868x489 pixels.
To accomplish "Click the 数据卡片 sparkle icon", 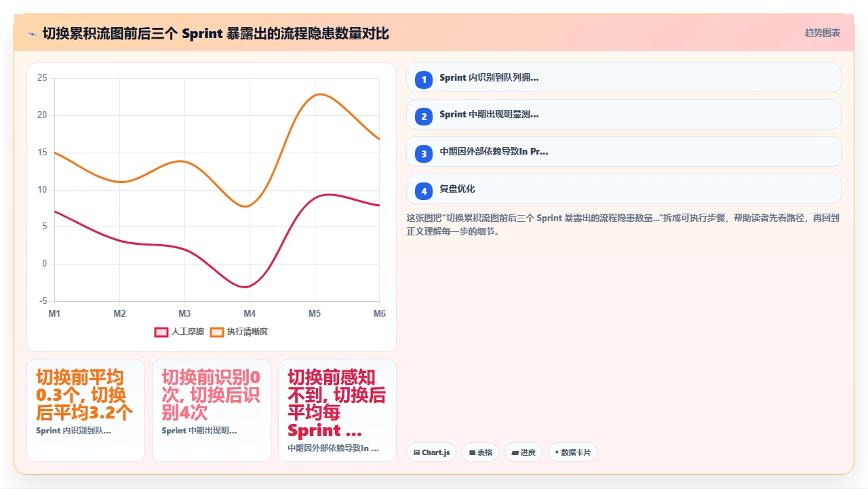I will 557,452.
